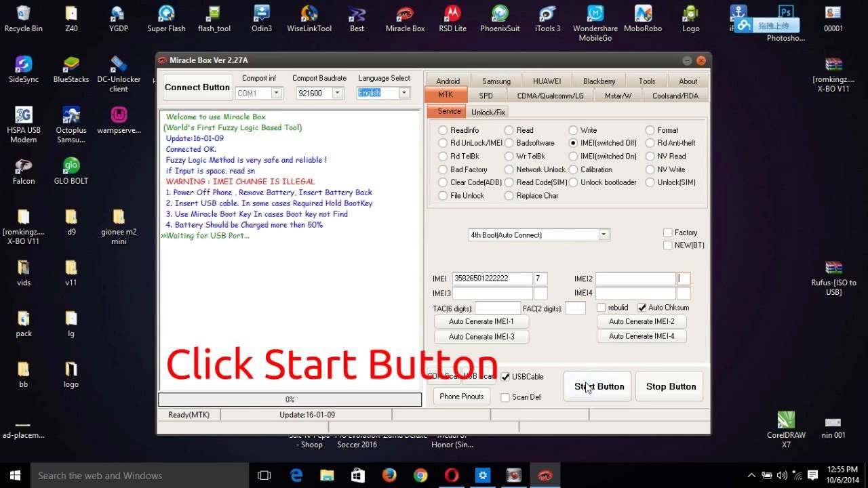The height and width of the screenshot is (488, 868).
Task: Click the Search the web and Windows box
Action: 140,475
